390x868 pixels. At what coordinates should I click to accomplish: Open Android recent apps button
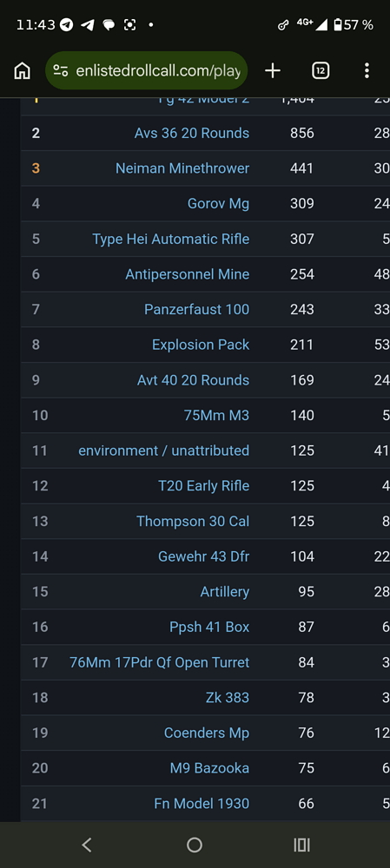click(x=302, y=845)
